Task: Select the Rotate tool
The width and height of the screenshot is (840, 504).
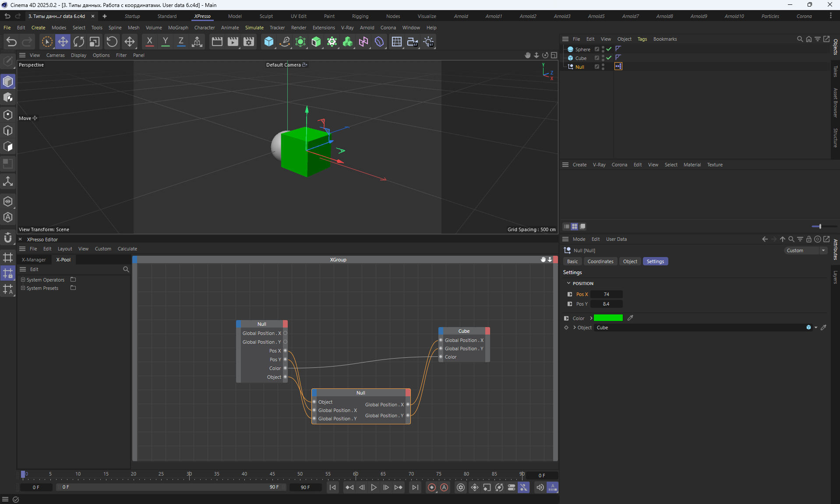Action: tap(79, 42)
